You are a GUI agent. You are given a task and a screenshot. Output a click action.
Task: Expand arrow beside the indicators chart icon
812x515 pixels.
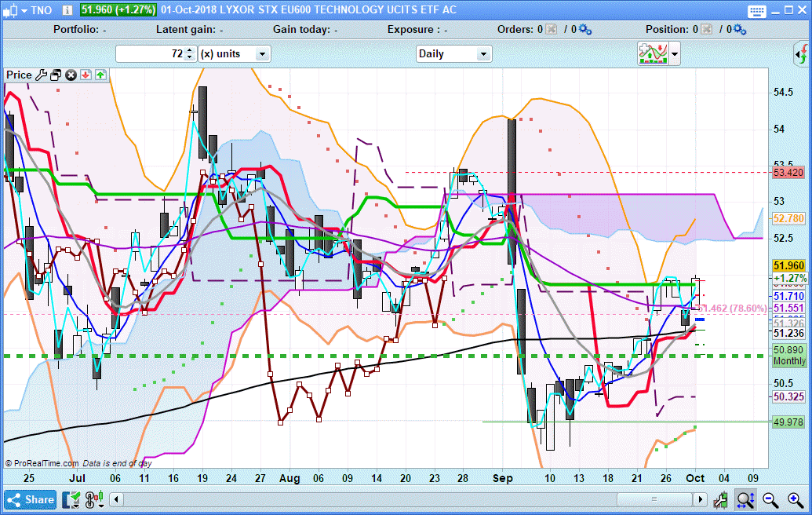(x=674, y=54)
